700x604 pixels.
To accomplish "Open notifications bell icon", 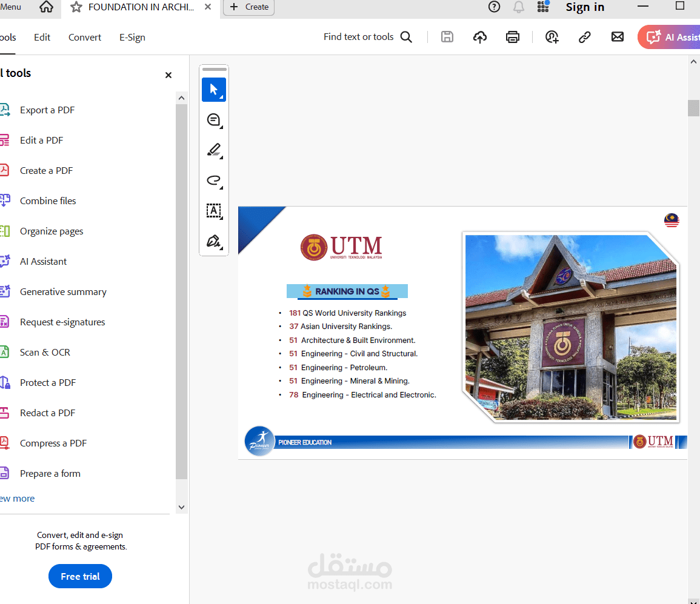I will pyautogui.click(x=518, y=7).
